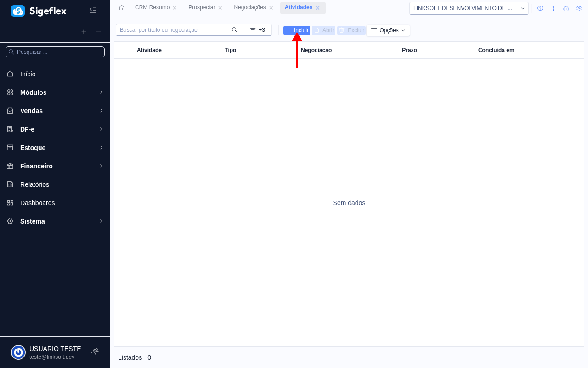Open the LINKSOFT company selector dropdown
This screenshot has height=368, width=588.
pyautogui.click(x=522, y=8)
